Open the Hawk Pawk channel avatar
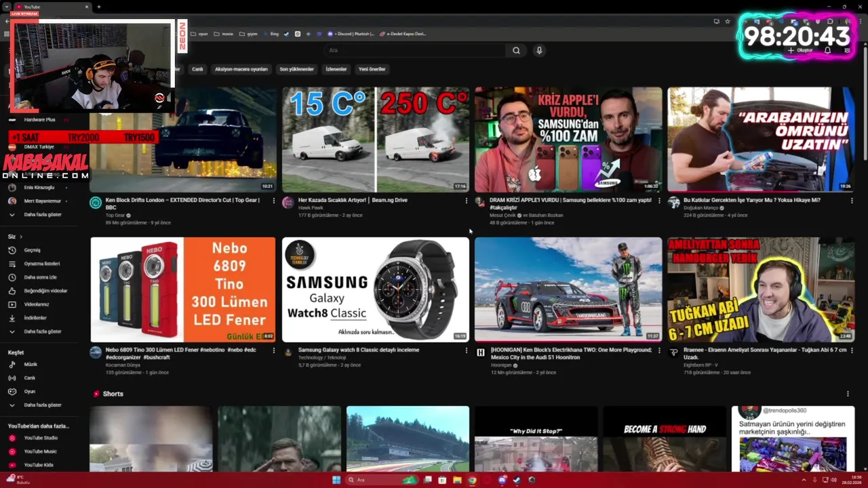This screenshot has width=868, height=488. point(288,203)
